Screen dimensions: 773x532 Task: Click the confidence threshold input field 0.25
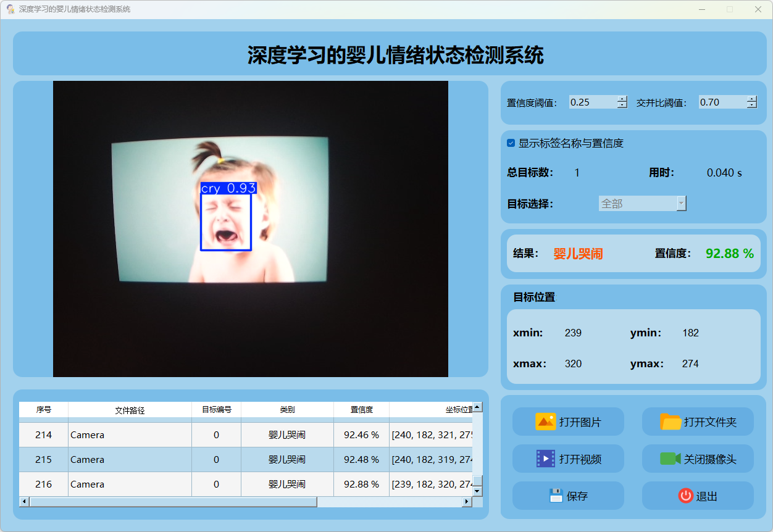point(593,102)
